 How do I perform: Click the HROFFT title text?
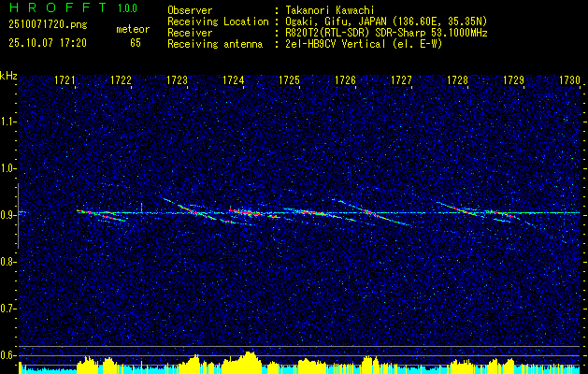pos(58,7)
